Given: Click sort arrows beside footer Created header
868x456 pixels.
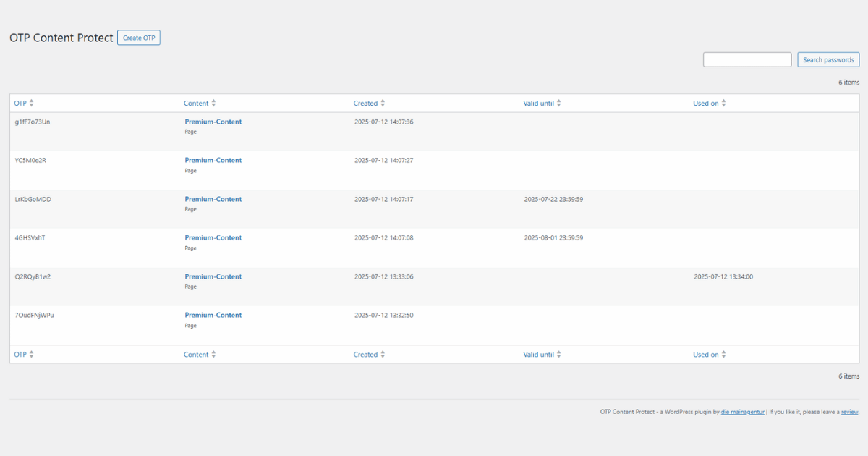Looking at the screenshot, I should 383,355.
